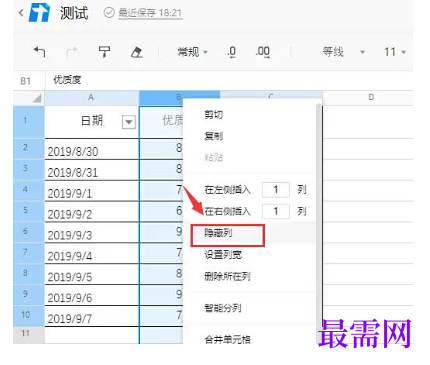
Task: Click cell 2019/9/6
Action: click(x=92, y=295)
